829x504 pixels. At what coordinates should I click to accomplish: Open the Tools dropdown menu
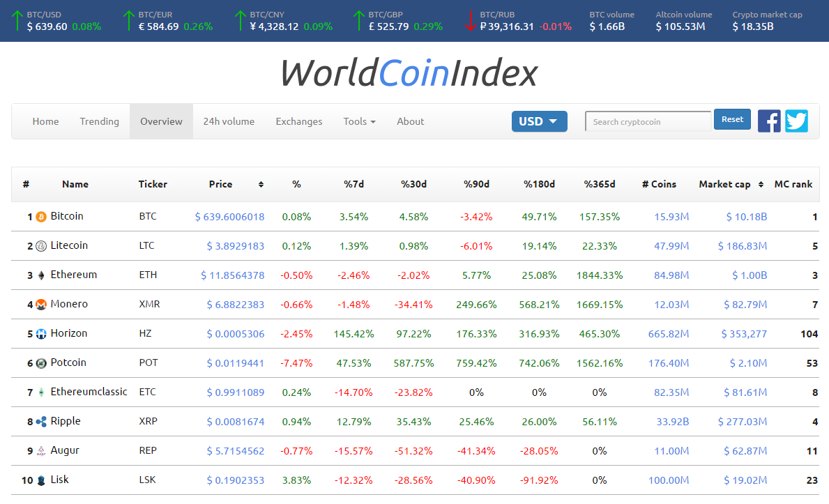coord(359,121)
